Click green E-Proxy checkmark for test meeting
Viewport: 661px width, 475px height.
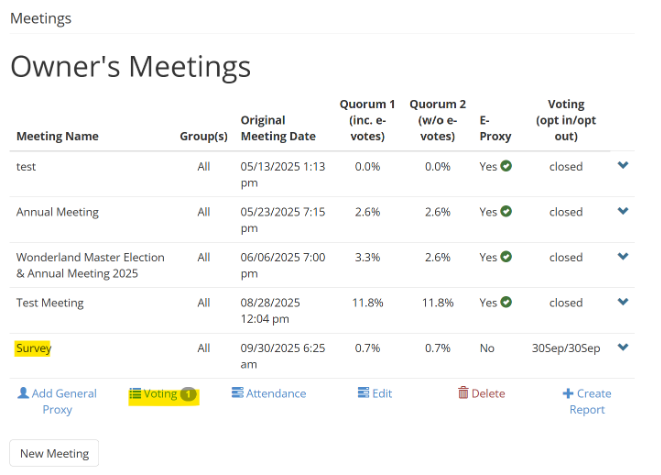point(507,166)
